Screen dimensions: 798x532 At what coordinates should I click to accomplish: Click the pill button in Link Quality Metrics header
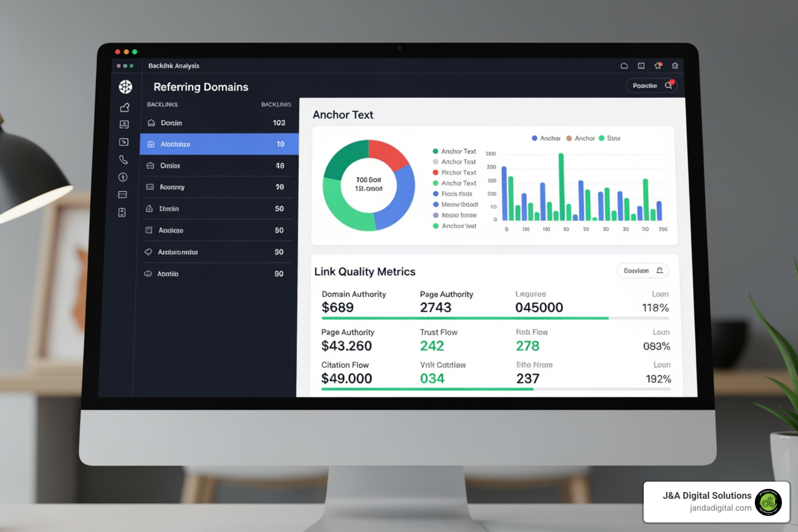[x=643, y=271]
